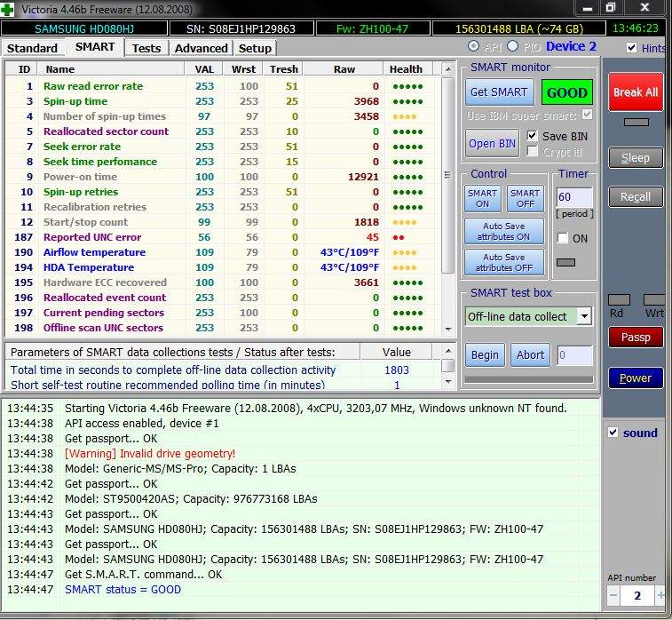Expand the Off-line data collect dropdown
This screenshot has height=620, width=672.
coord(583,316)
